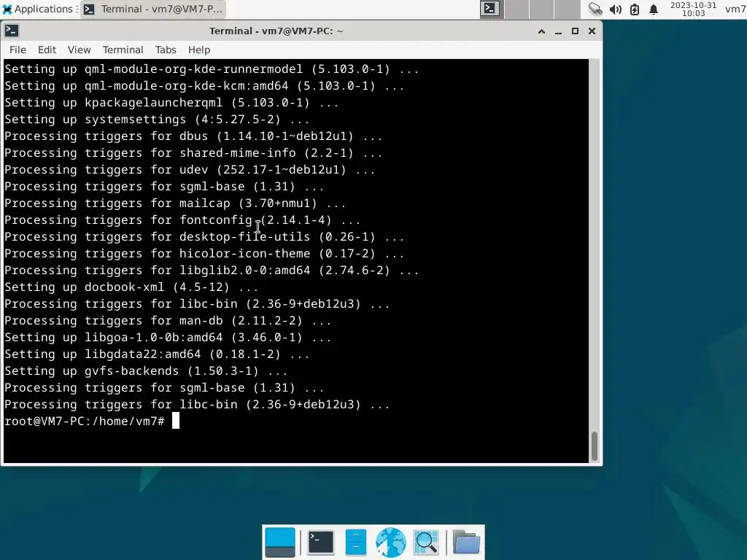Open the File menu
The width and height of the screenshot is (747, 560).
pos(18,50)
